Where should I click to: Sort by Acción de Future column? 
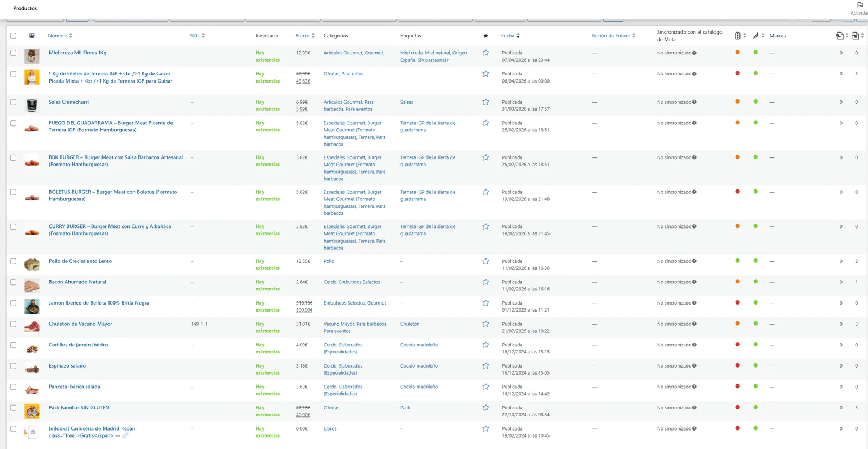[613, 36]
